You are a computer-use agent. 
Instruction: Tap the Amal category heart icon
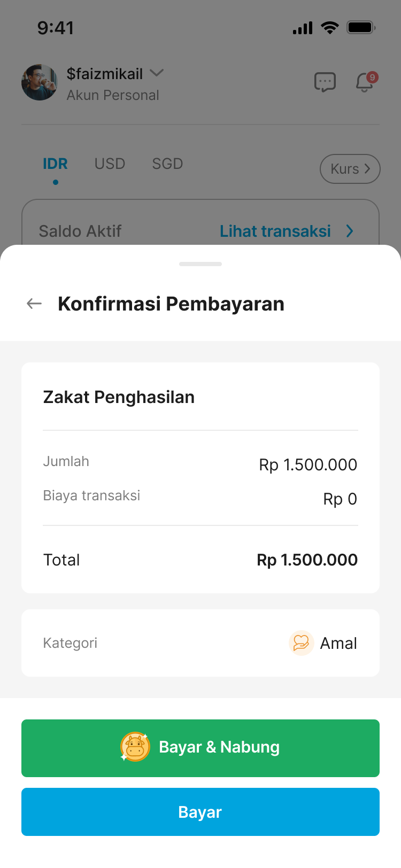[x=301, y=642]
